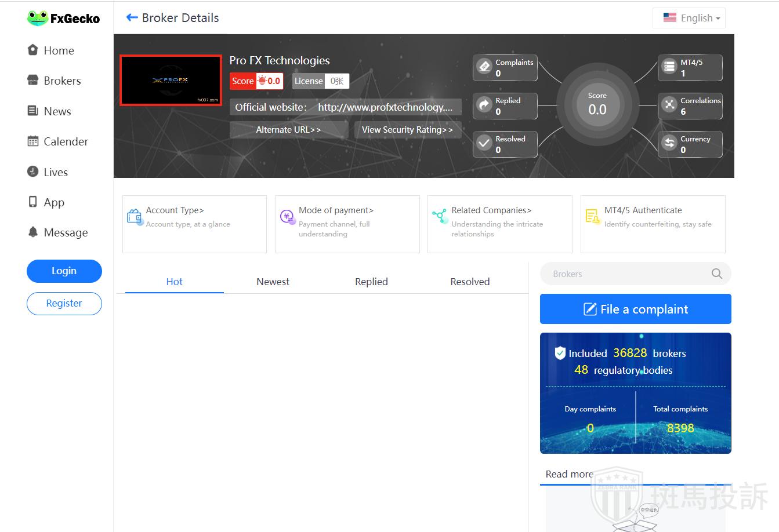Click the blue Login button
This screenshot has height=532, width=779.
64,271
